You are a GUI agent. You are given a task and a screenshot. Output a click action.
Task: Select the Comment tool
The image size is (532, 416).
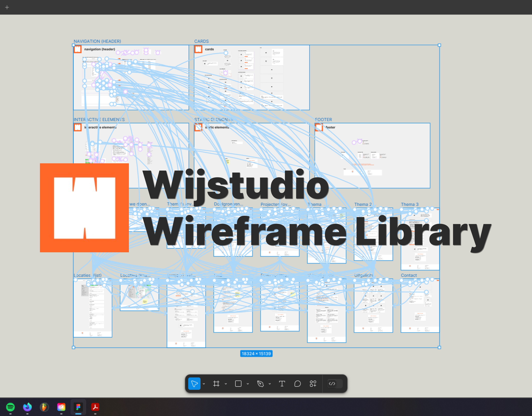click(297, 384)
